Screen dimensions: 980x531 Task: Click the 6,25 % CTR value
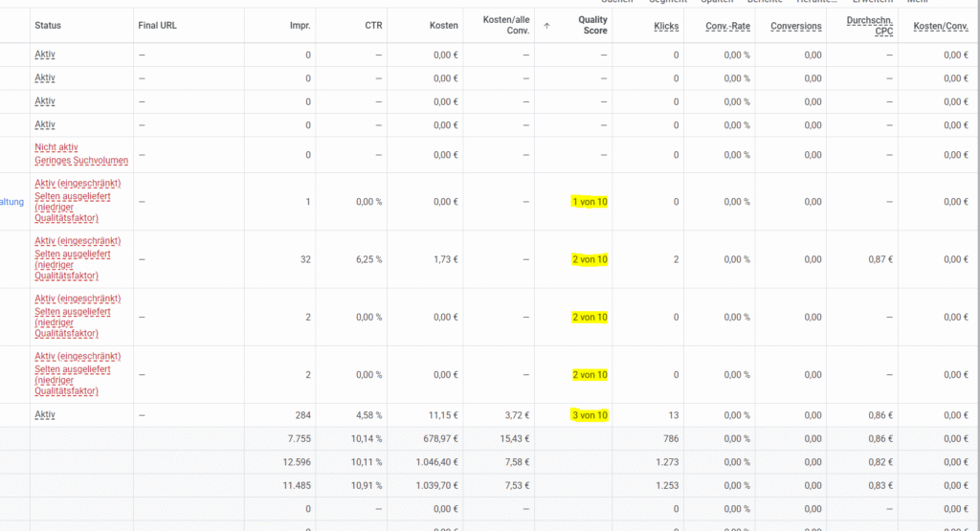coord(368,259)
